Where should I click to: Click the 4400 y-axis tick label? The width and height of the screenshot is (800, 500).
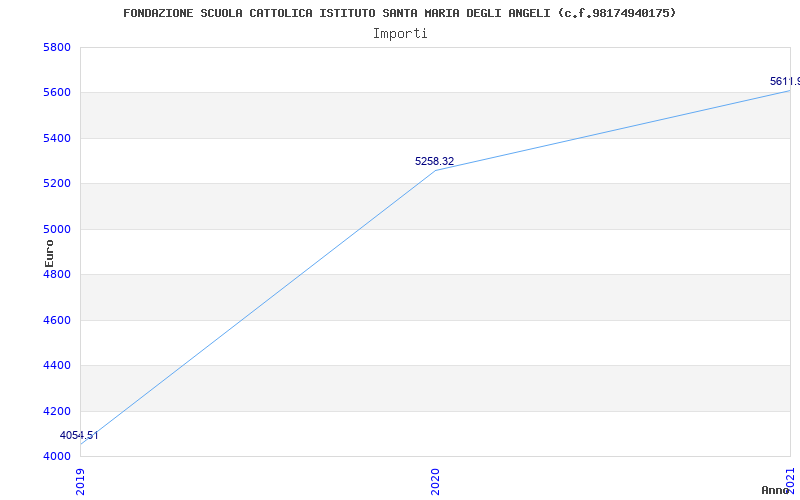coord(57,366)
